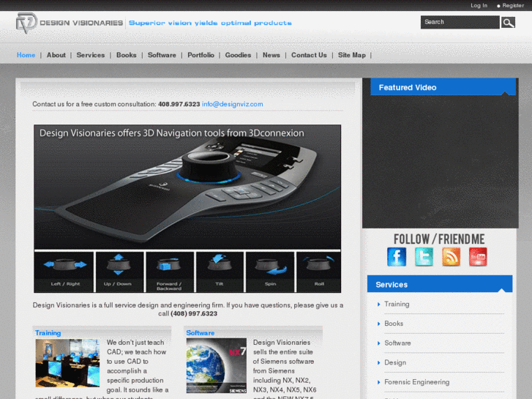
Task: Open the News menu item
Action: pyautogui.click(x=271, y=55)
